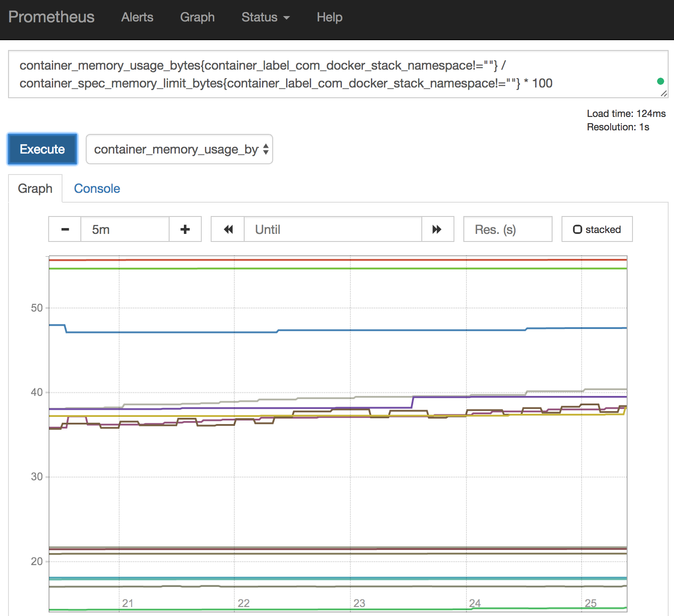Click the plus icon to increase range
Screen dimensions: 674x616
tap(185, 229)
